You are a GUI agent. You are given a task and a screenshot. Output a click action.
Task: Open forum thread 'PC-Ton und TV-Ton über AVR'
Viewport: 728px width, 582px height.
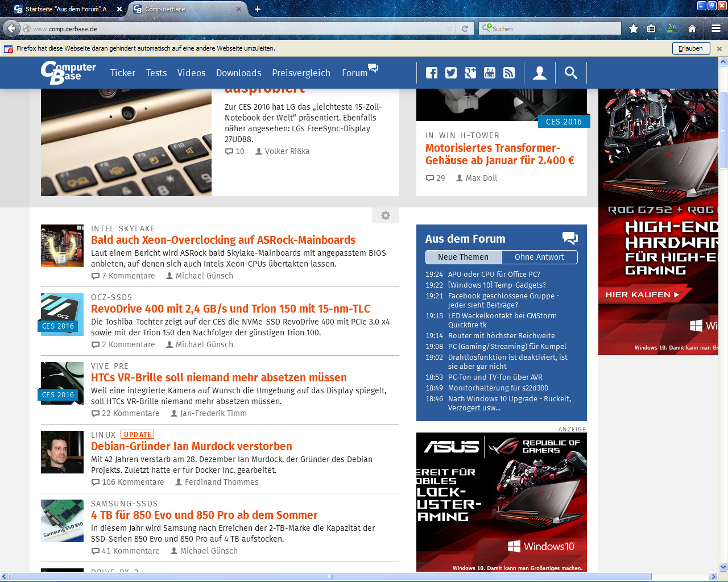coord(495,377)
